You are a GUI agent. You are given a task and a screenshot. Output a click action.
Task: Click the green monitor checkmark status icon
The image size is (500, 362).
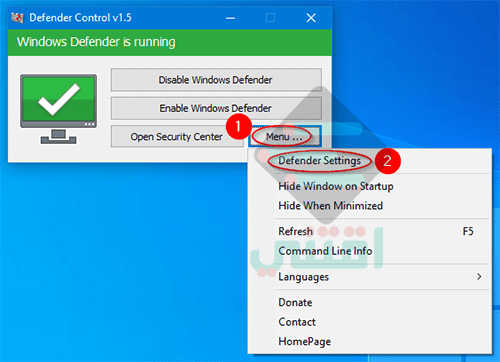coord(58,109)
